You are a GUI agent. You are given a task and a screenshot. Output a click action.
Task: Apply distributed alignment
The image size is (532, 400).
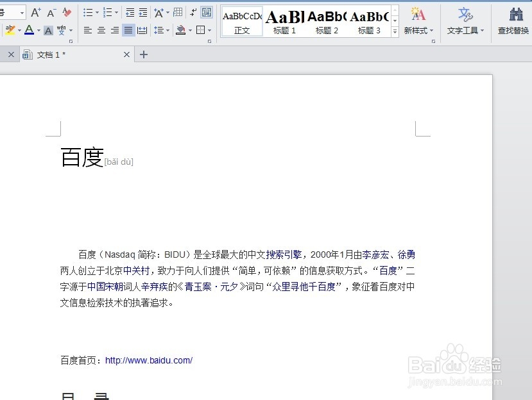pyautogui.click(x=142, y=31)
